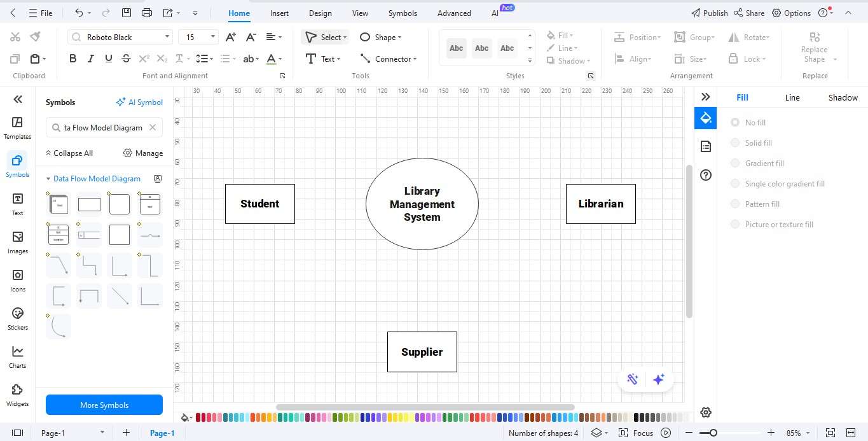Open the Images sidebar panel
This screenshot has width=868, height=441.
pyautogui.click(x=17, y=242)
